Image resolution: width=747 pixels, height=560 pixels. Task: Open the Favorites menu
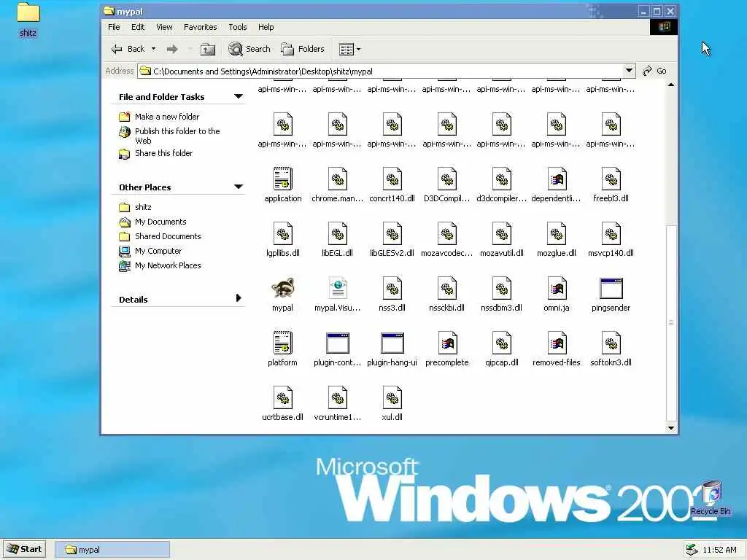coord(200,27)
